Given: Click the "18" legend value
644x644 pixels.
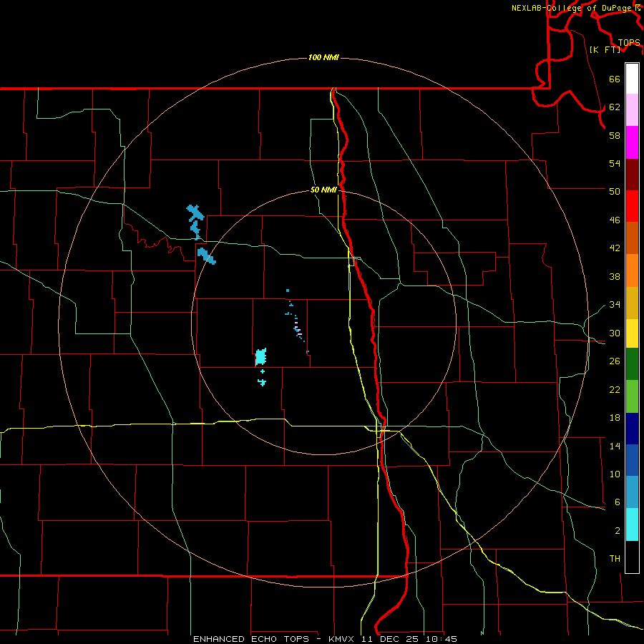Looking at the screenshot, I should [615, 418].
